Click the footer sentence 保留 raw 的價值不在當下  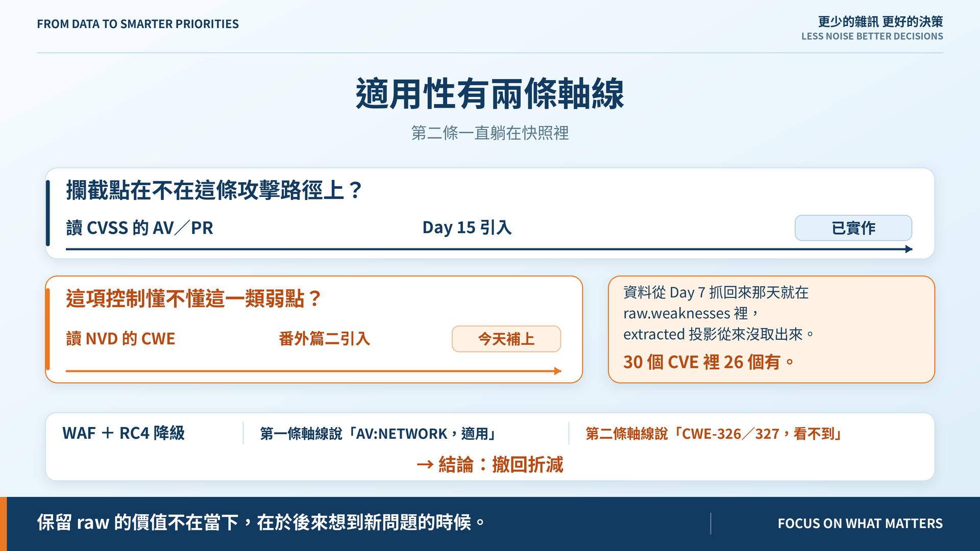[x=261, y=522]
